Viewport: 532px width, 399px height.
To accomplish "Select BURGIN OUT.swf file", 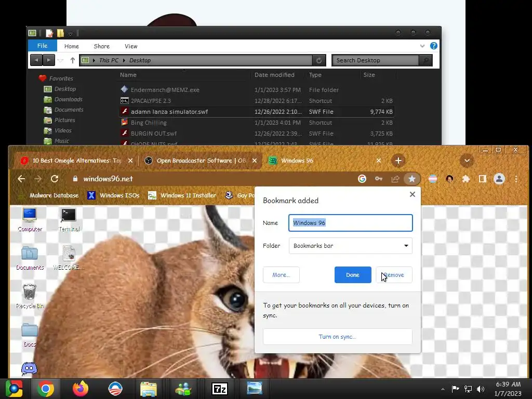I will (x=256, y=134).
